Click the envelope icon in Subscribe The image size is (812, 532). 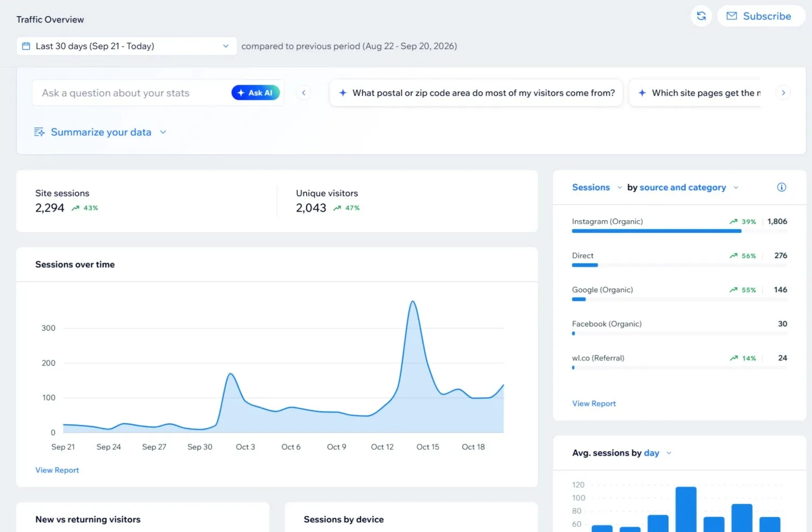tap(731, 16)
